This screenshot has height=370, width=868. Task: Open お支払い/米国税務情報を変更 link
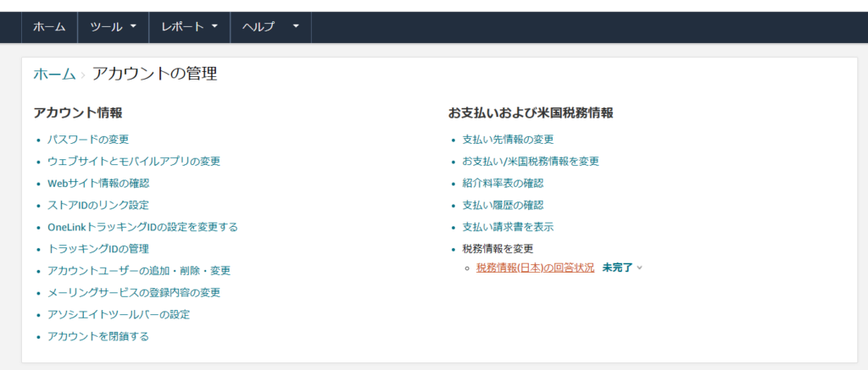point(531,161)
